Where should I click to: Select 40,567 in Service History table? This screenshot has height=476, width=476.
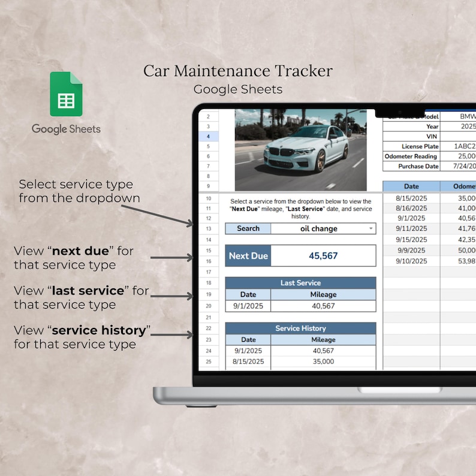[x=323, y=351]
